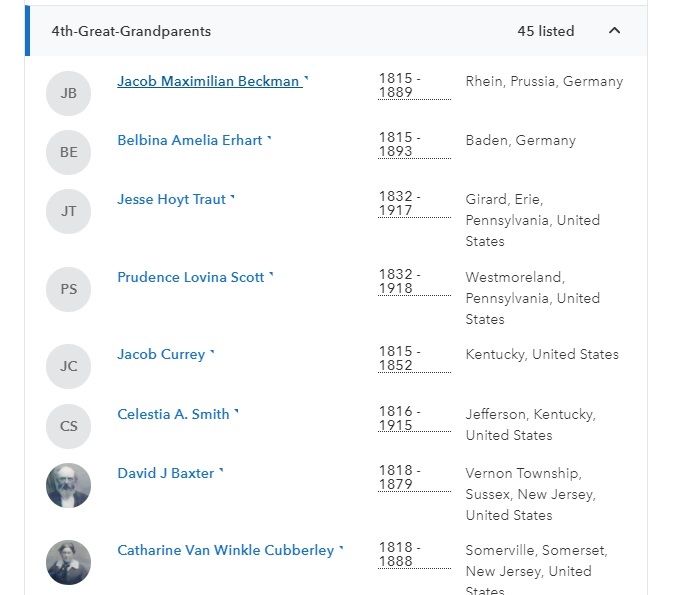Open Jacob Maximilian Beckman's profile link
Image resolution: width=681 pixels, height=595 pixels.
pyautogui.click(x=208, y=81)
